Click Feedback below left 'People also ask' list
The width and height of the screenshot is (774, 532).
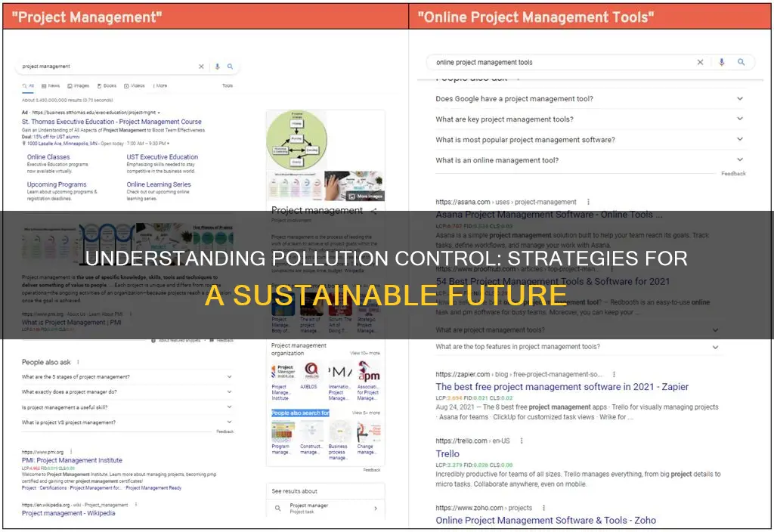[225, 431]
